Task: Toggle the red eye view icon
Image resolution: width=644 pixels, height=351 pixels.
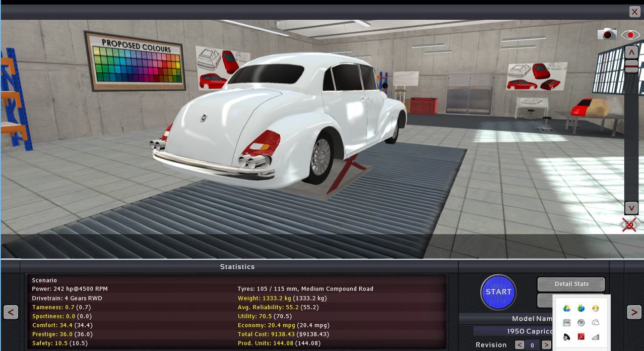Action: [x=630, y=35]
